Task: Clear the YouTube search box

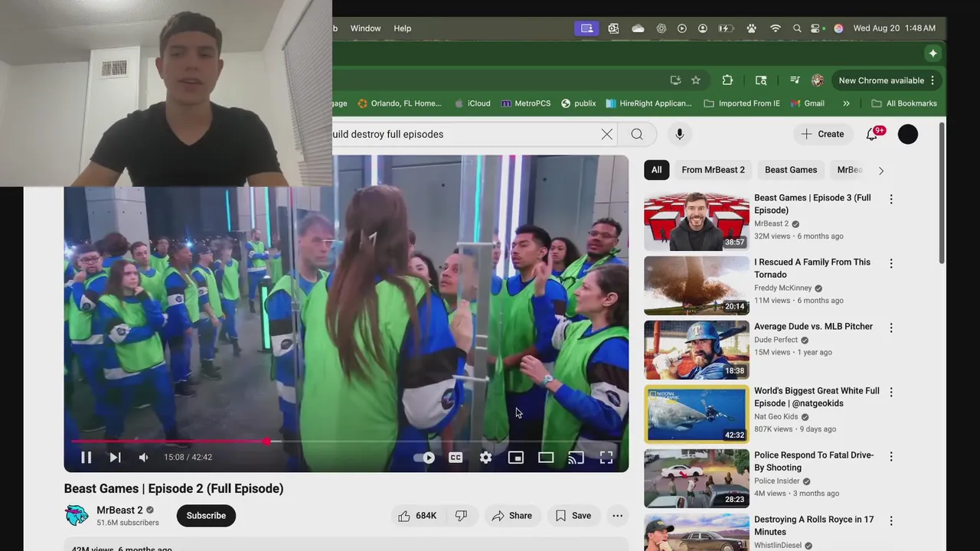Action: (606, 134)
